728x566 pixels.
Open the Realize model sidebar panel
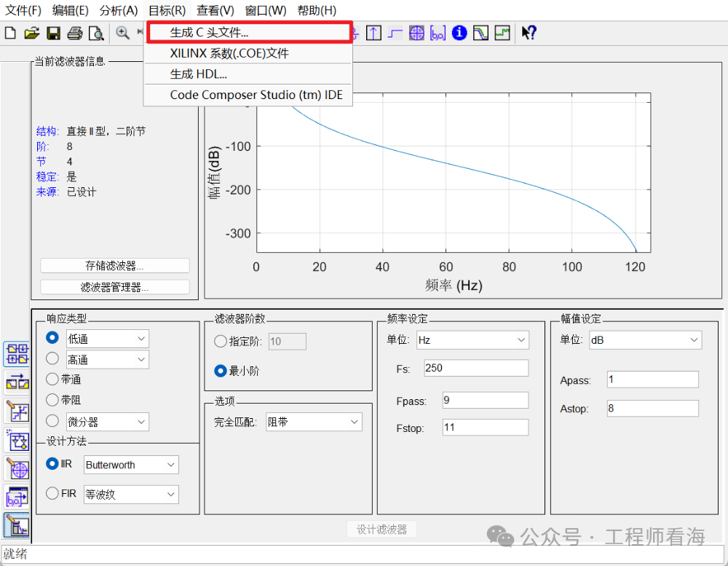click(x=17, y=441)
